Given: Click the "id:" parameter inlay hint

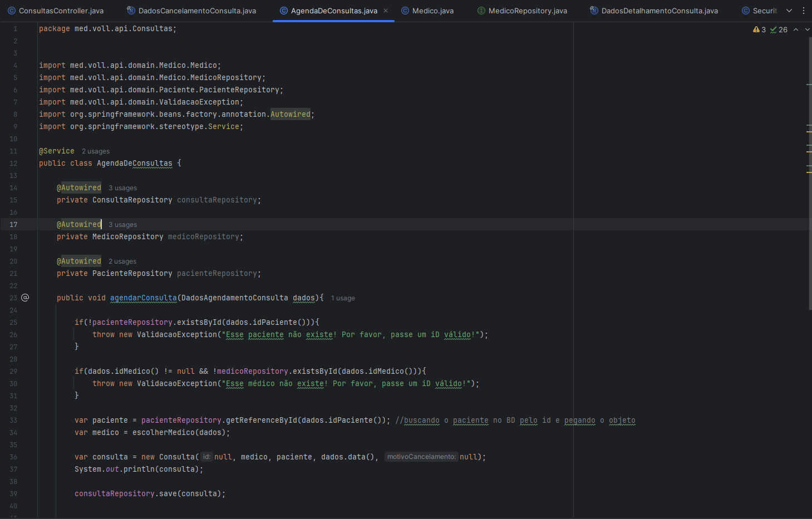Looking at the screenshot, I should [206, 457].
